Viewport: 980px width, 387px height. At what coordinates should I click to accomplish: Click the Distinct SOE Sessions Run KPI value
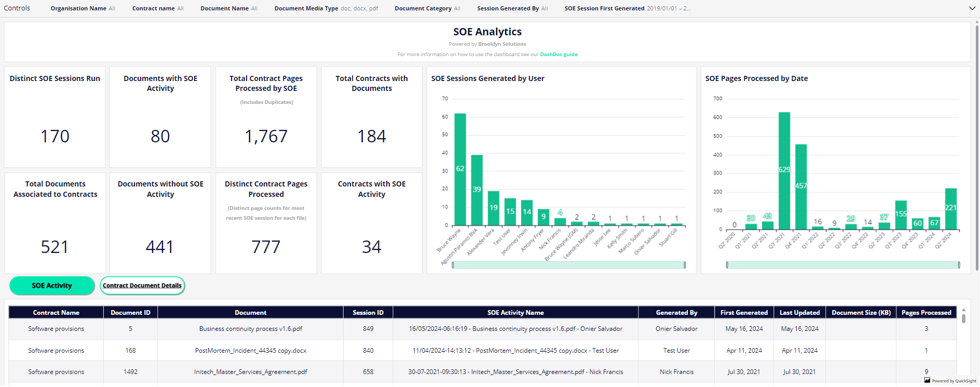pyautogui.click(x=55, y=137)
